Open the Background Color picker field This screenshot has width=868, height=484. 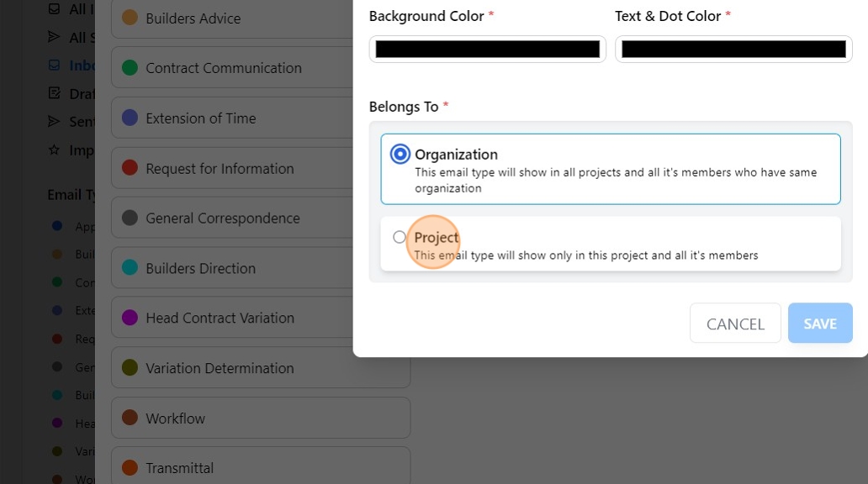pos(487,50)
